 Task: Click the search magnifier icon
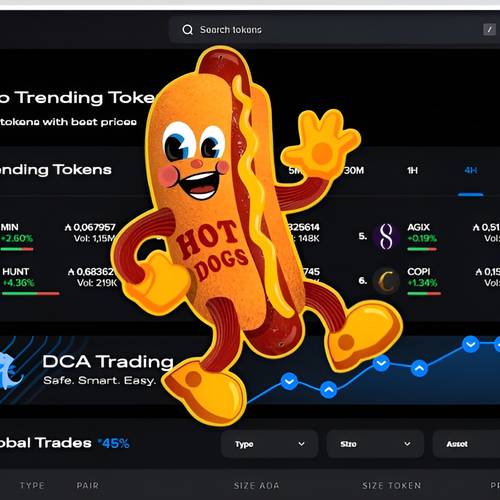click(188, 30)
